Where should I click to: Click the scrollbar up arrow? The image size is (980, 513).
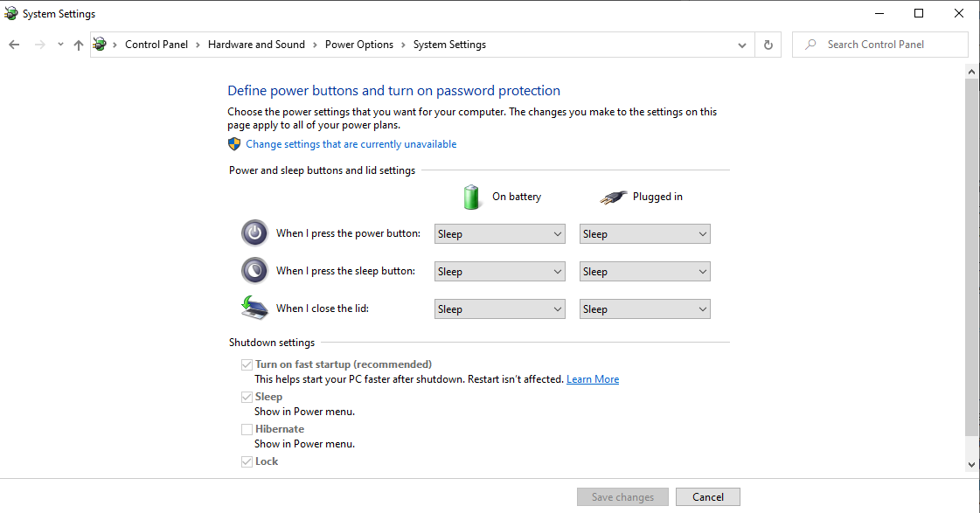tap(971, 72)
